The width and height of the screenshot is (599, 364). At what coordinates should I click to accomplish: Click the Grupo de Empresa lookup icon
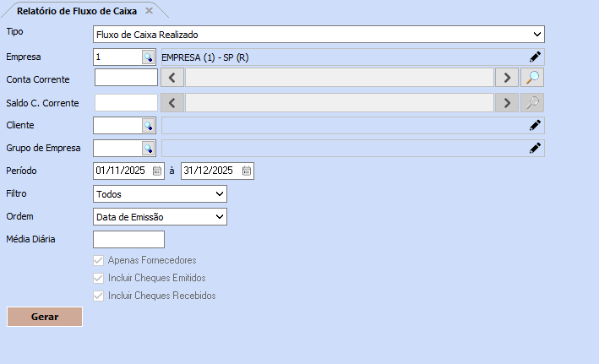click(149, 148)
